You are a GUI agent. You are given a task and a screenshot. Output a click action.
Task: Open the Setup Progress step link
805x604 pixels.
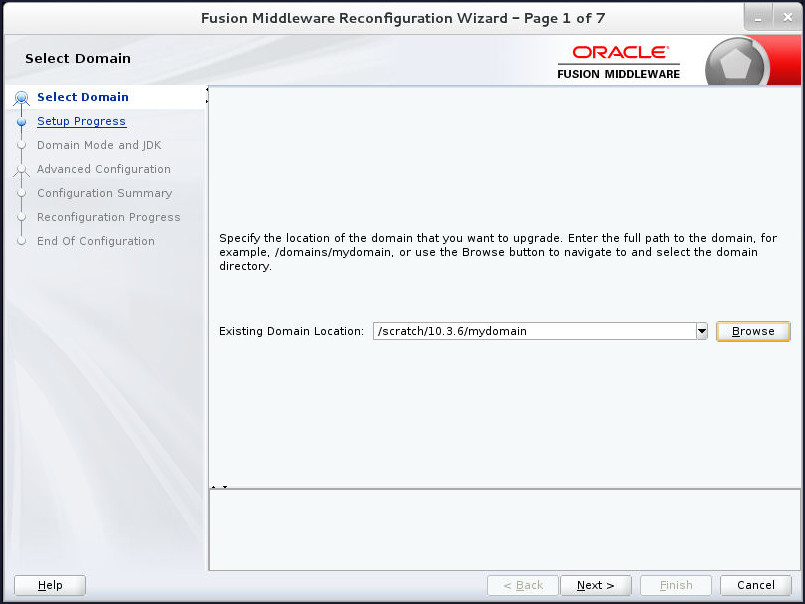pos(81,121)
